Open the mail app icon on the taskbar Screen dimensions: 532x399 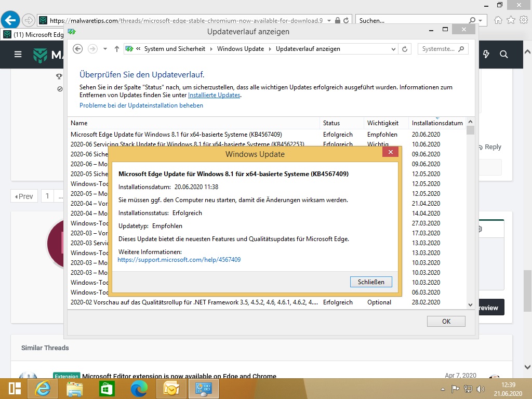(171, 389)
